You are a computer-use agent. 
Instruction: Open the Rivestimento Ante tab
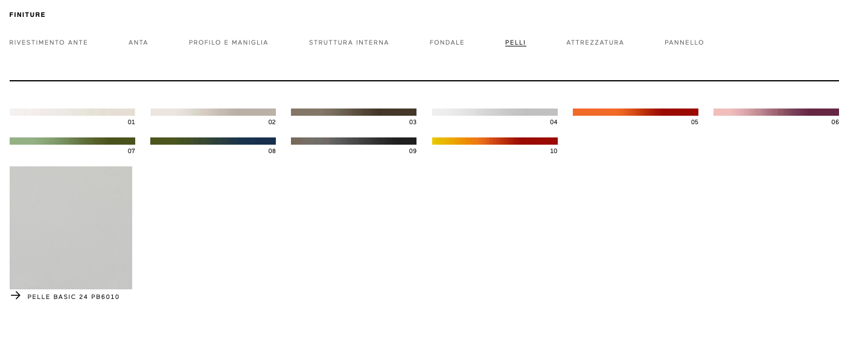48,43
